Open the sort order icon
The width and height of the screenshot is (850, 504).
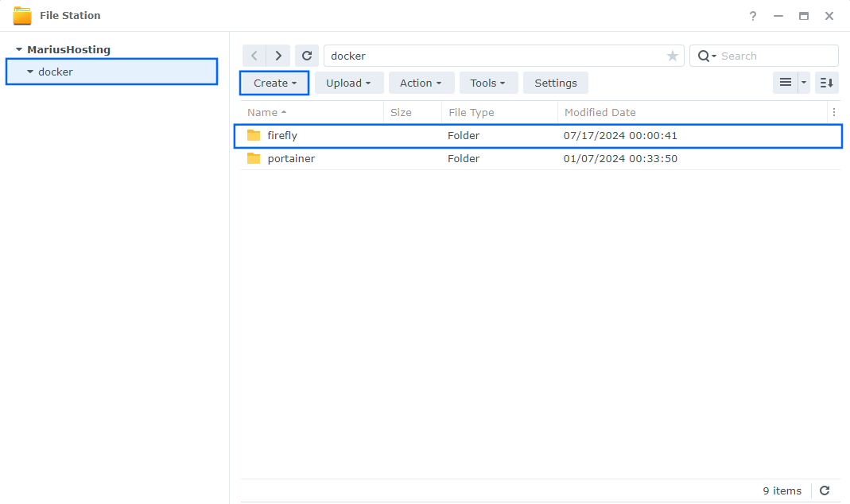pos(827,83)
